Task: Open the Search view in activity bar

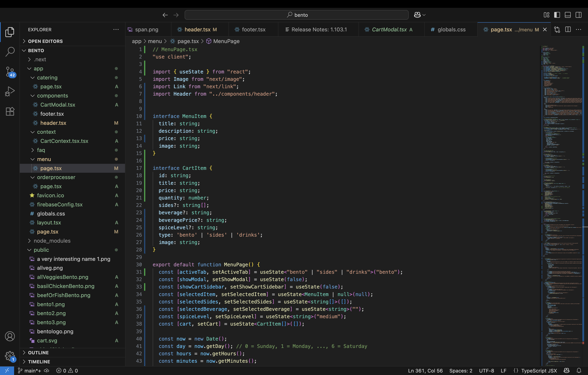Action: tap(10, 52)
